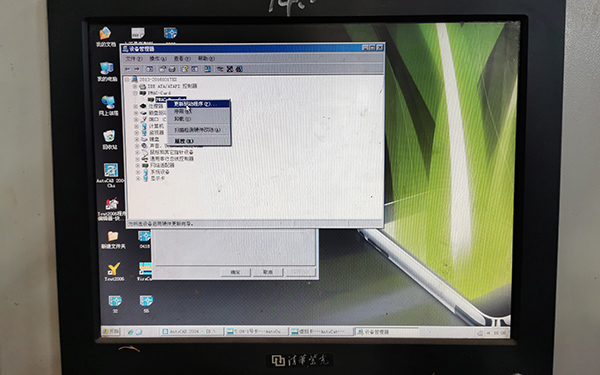This screenshot has width=600, height=375.
Task: Expand the 显示卡 node
Action: coord(138,178)
